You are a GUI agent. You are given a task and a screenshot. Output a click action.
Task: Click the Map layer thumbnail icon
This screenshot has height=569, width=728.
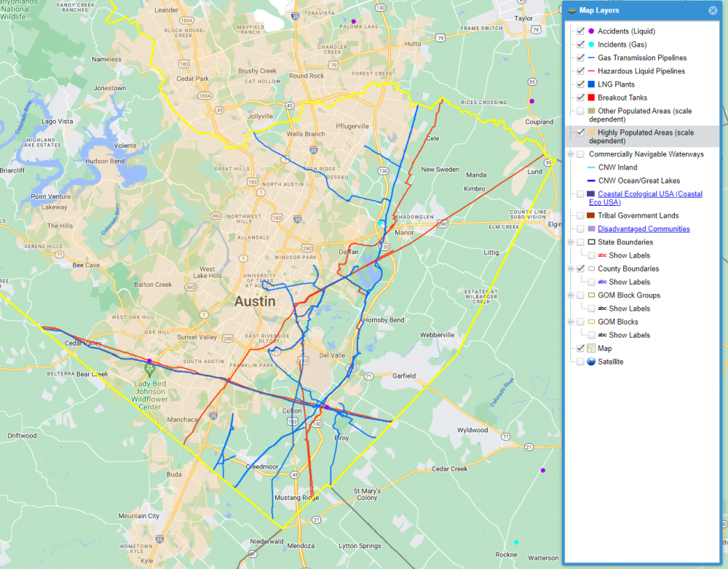(x=591, y=349)
